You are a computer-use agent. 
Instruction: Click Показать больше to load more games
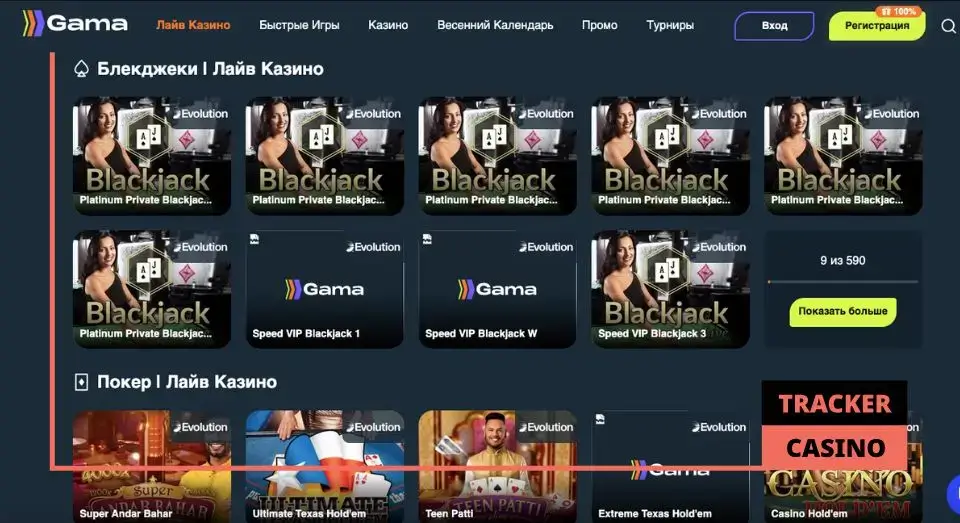842,312
